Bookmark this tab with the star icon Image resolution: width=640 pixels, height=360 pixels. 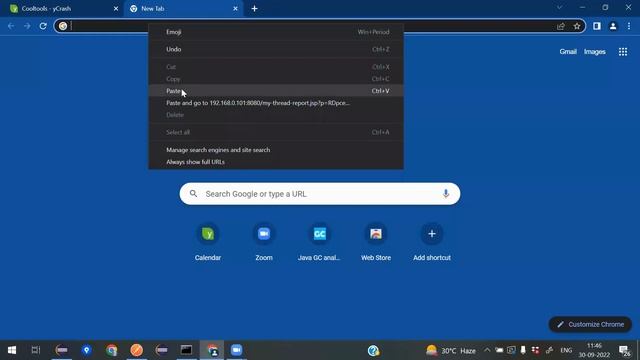(577, 26)
